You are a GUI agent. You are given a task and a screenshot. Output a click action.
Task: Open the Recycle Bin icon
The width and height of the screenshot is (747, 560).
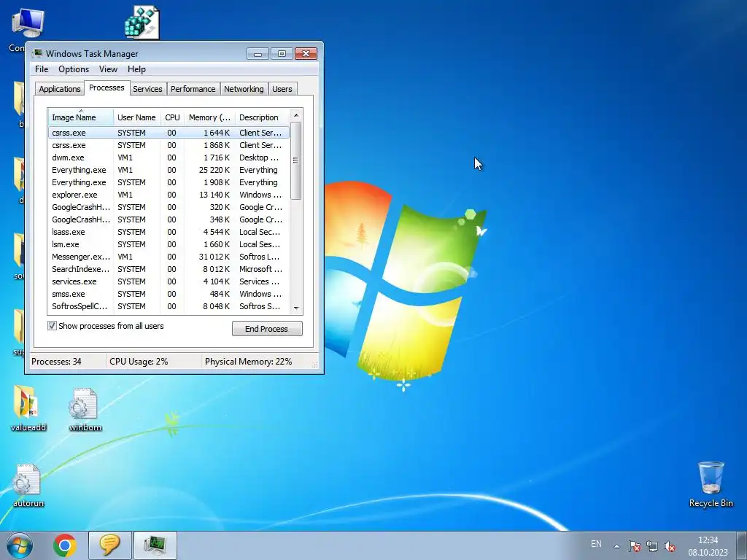tap(711, 484)
